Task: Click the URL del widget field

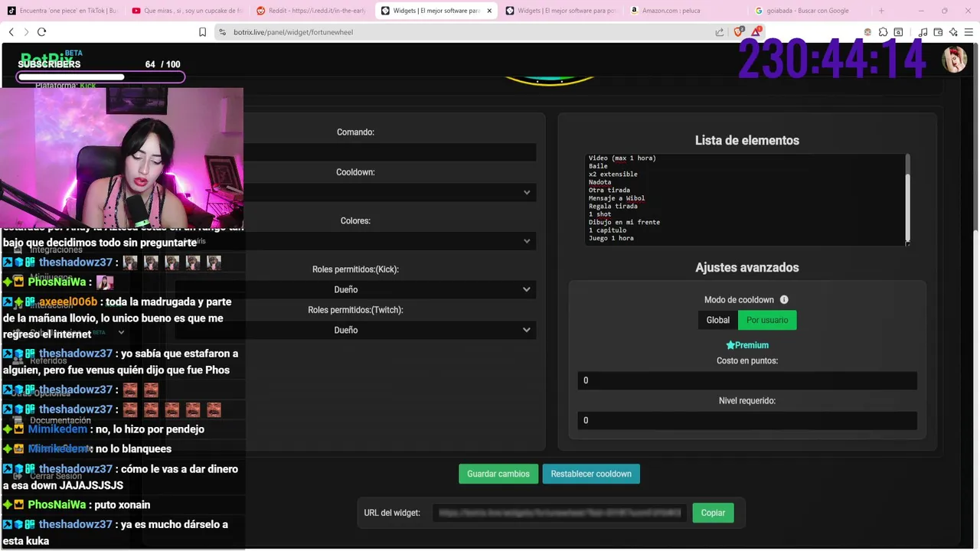Action: [559, 513]
